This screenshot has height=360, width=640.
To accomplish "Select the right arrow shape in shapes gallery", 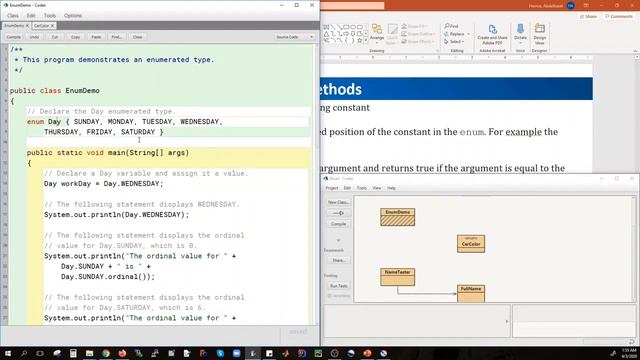I will 346,34.
